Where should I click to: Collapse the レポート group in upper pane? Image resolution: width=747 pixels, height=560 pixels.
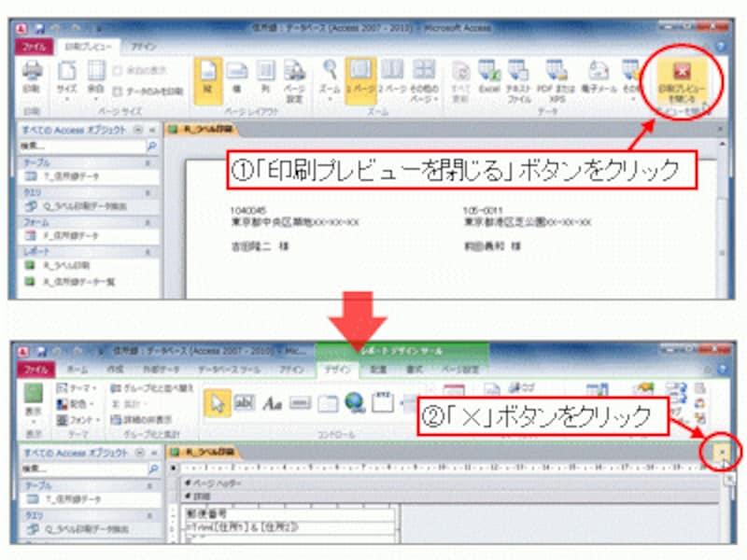pos(148,251)
